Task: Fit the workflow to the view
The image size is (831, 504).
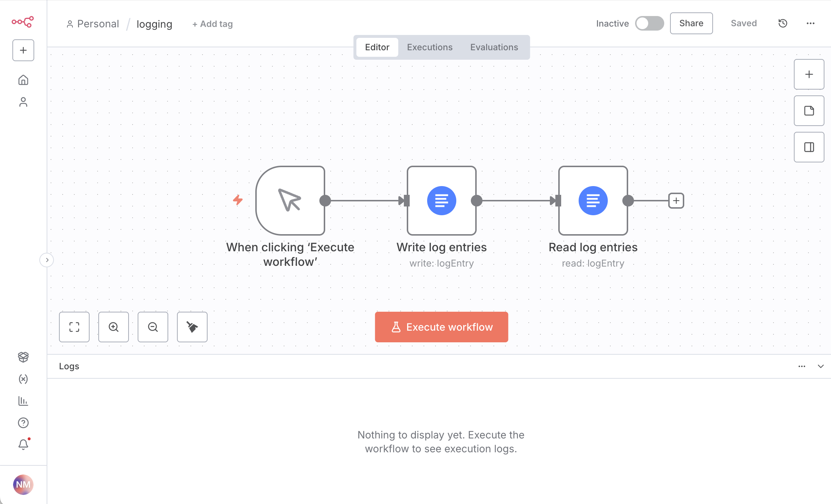Action: [x=74, y=327]
